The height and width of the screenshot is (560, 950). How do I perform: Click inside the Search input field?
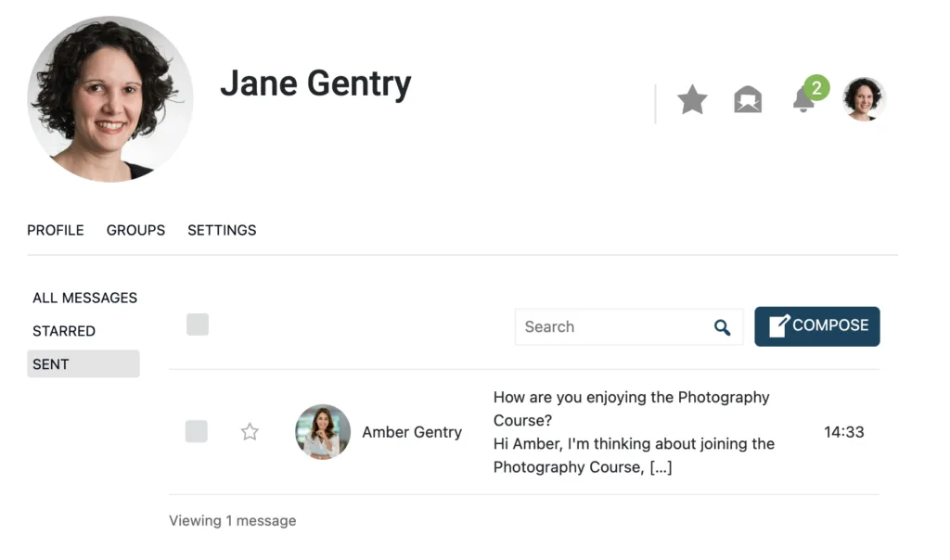tap(612, 327)
